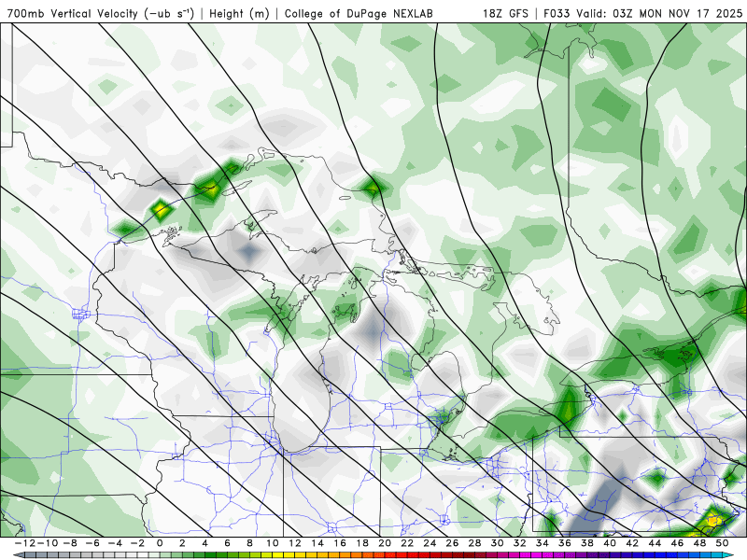Click the 12 value on color scale

[295, 543]
